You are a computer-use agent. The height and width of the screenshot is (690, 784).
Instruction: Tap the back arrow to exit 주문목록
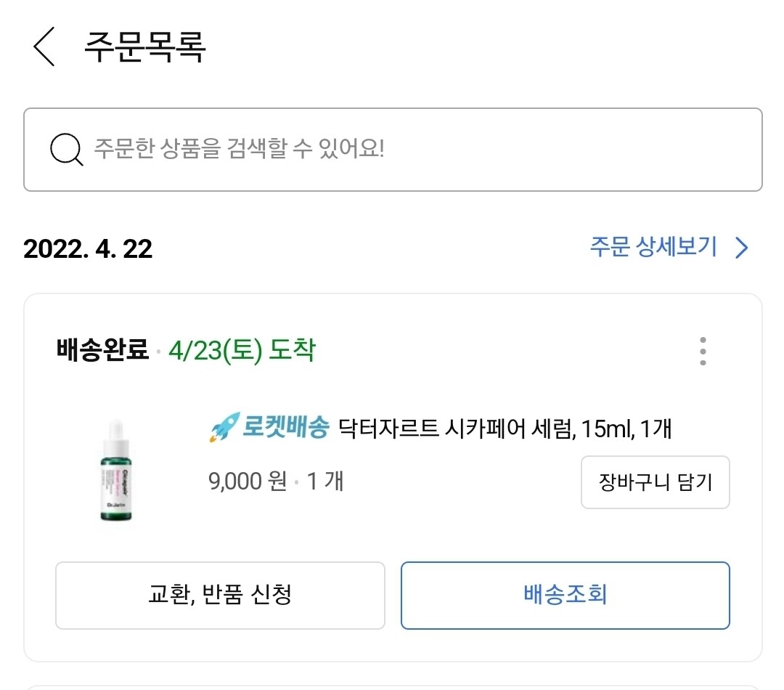point(44,47)
